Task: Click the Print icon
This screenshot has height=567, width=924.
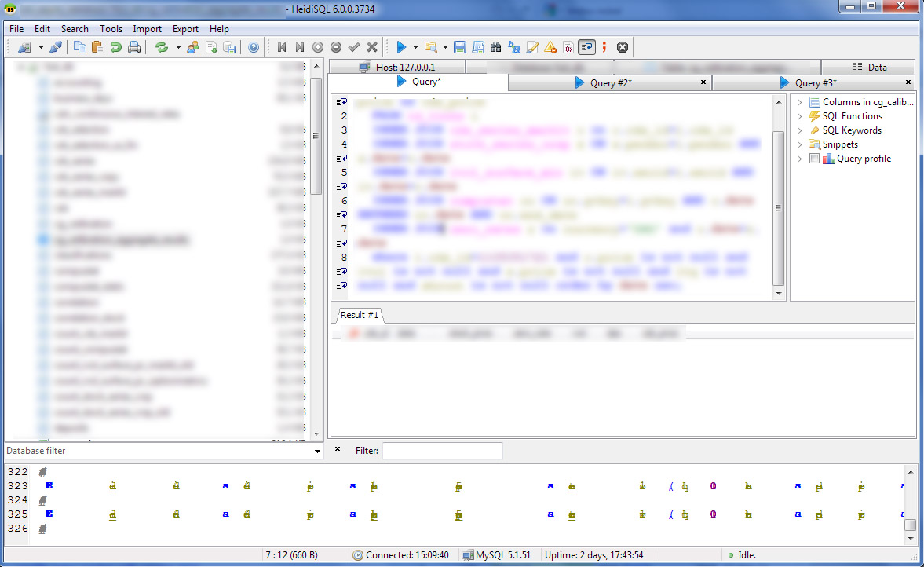Action: coord(134,47)
